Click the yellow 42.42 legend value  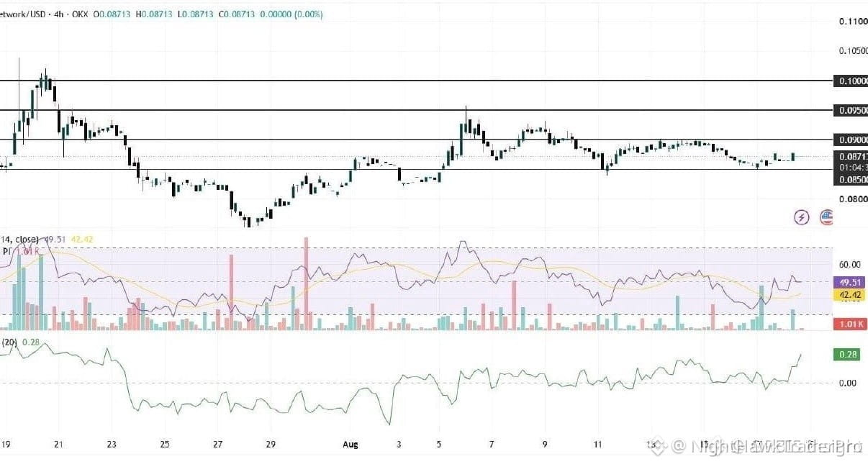pyautogui.click(x=81, y=240)
